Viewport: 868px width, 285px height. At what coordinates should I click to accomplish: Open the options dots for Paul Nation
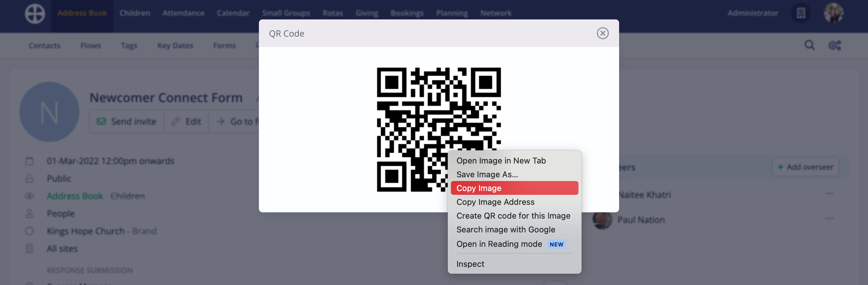coord(829,219)
